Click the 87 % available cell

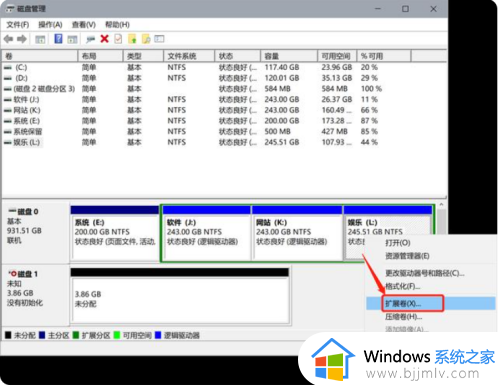[369, 121]
